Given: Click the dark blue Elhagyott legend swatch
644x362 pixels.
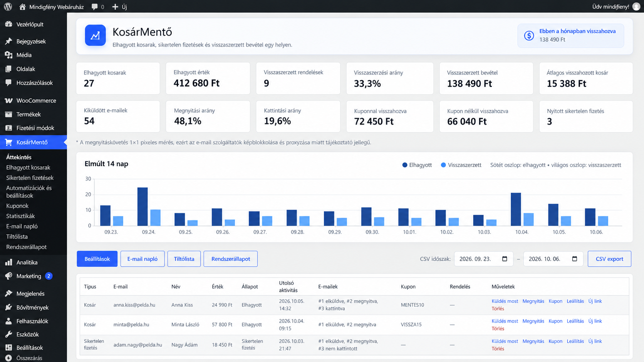Looking at the screenshot, I should [405, 165].
